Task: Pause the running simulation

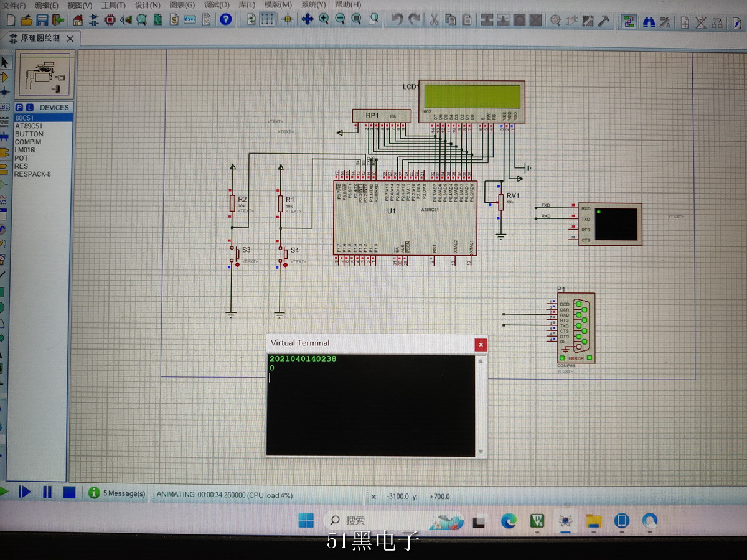Action: (x=47, y=492)
